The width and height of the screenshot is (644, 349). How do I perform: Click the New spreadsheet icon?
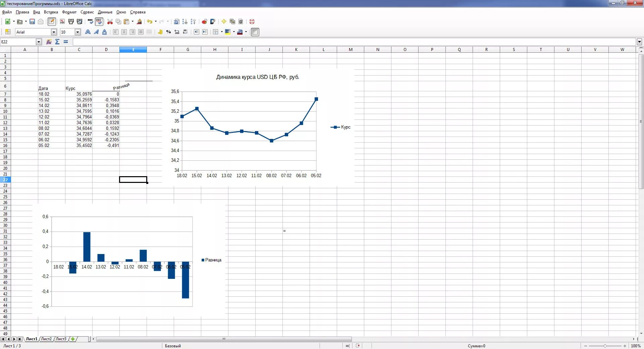pos(7,21)
